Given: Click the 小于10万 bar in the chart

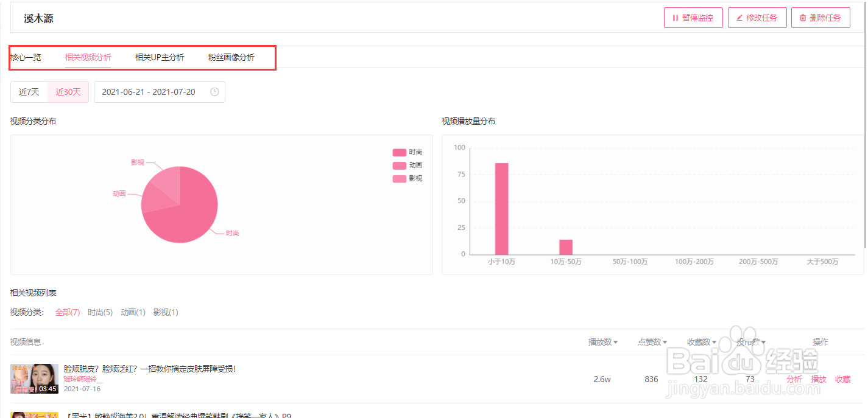Looking at the screenshot, I should pyautogui.click(x=501, y=209).
